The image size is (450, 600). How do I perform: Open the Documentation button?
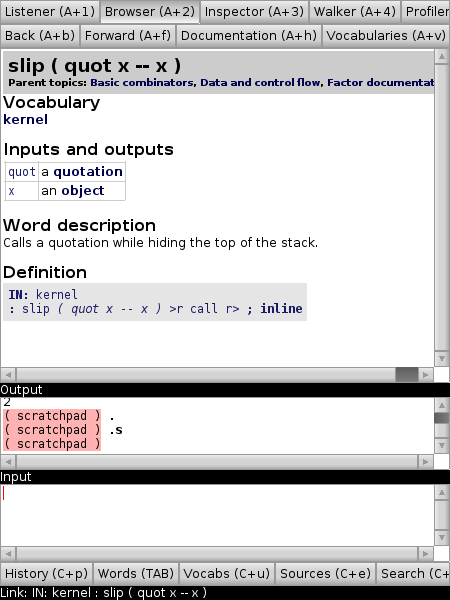[x=249, y=36]
